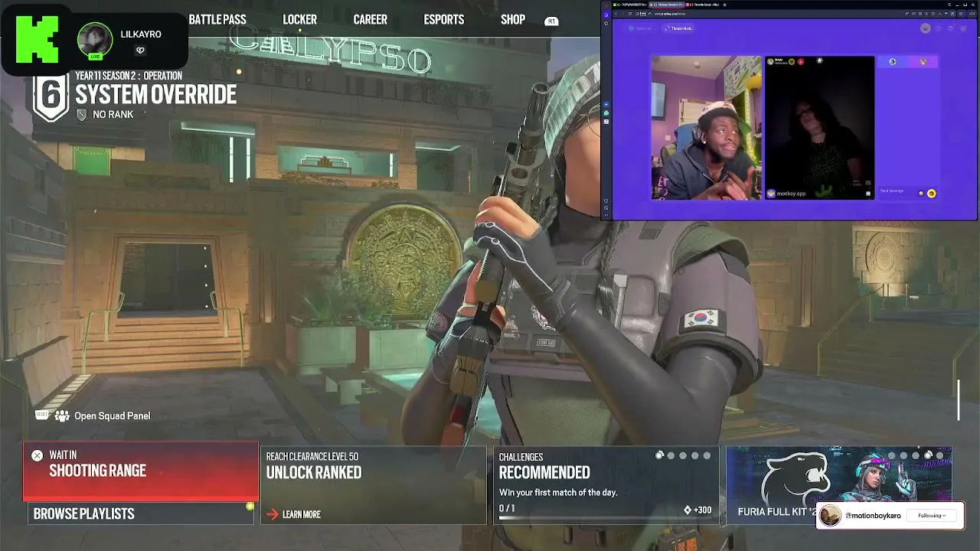Click the R1 next-tab indicator

point(551,21)
